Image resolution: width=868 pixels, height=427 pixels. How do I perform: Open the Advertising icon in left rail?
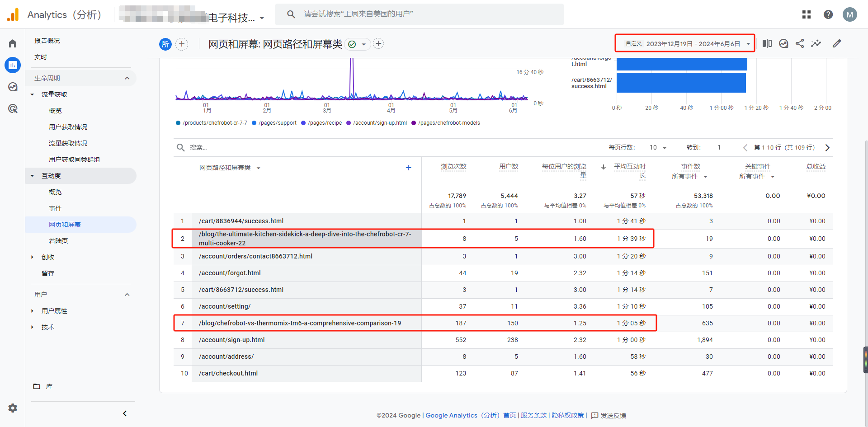[13, 108]
